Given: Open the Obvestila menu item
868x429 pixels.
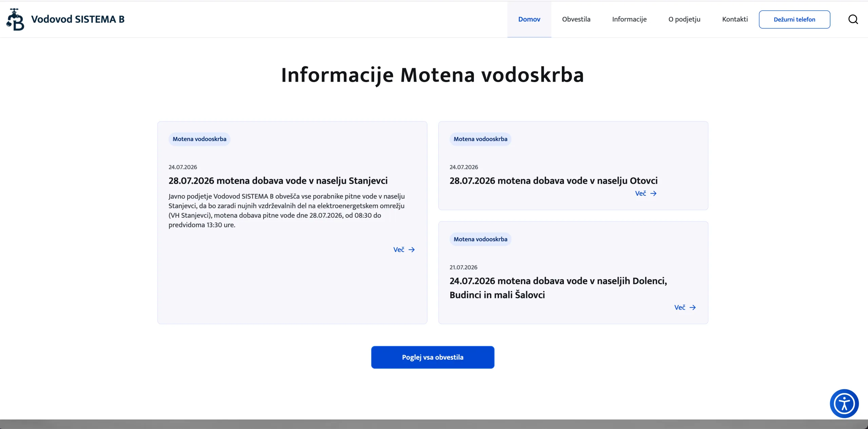Looking at the screenshot, I should click(576, 19).
